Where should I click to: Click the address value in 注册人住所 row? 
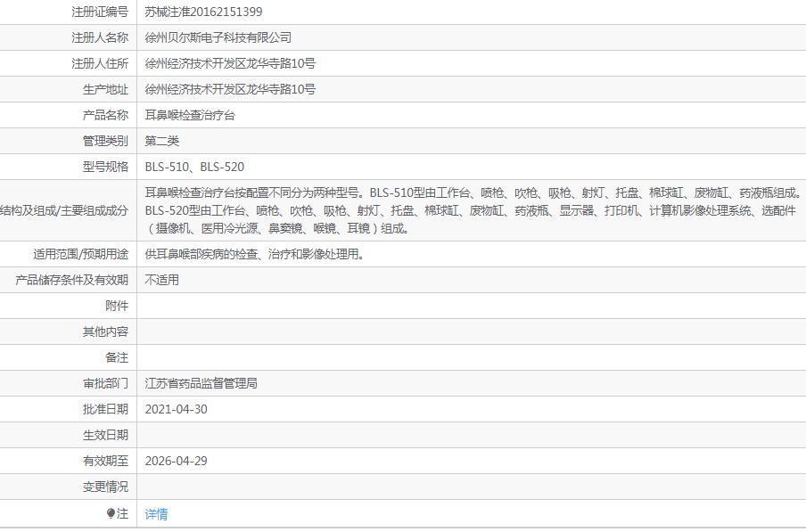pyautogui.click(x=230, y=63)
